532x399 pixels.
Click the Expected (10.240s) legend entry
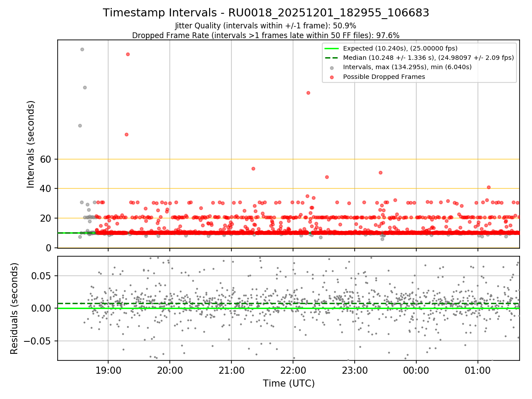point(400,49)
